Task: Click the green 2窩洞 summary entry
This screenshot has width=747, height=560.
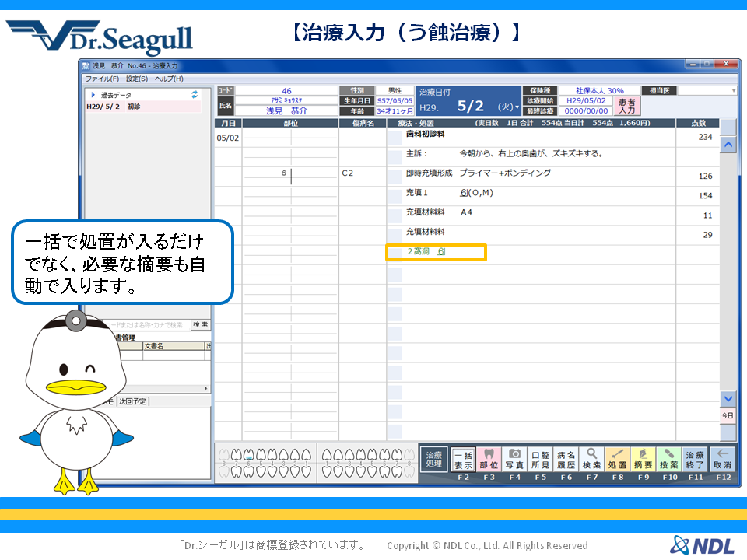Action: click(426, 251)
